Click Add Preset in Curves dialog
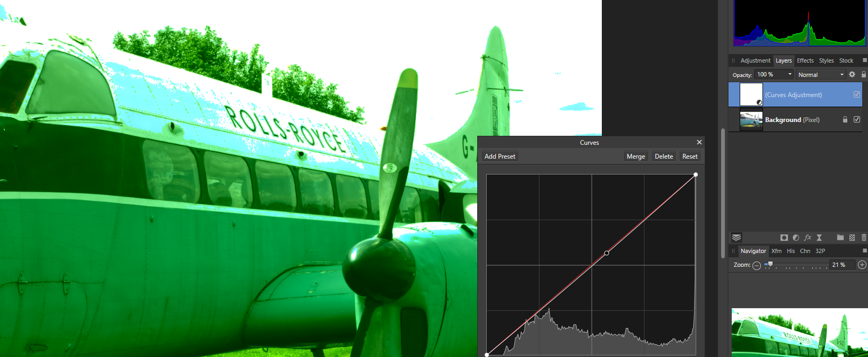Screen dimensions: 868x357 500,156
